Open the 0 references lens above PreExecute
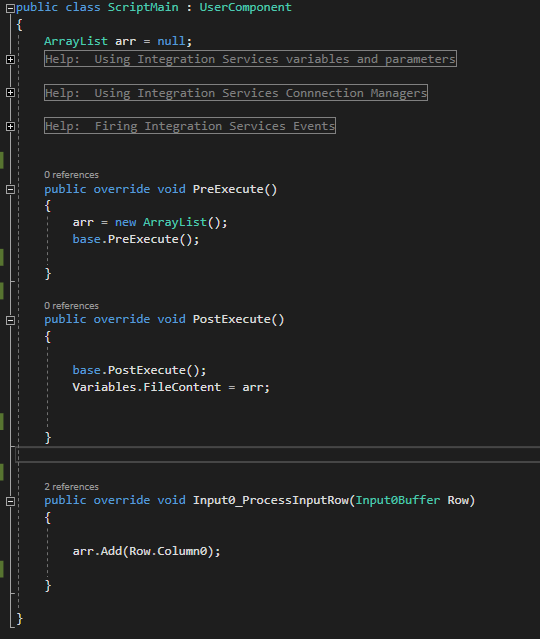This screenshot has width=540, height=639. point(71,175)
